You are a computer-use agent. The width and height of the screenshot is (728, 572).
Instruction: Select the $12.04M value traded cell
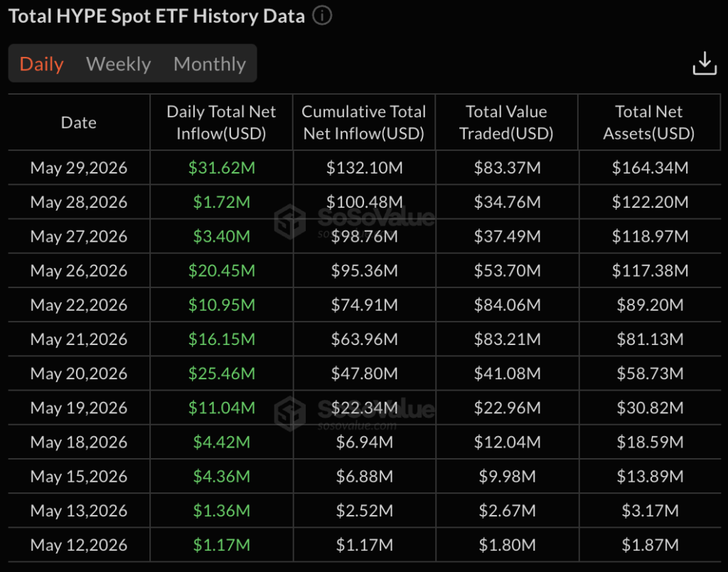point(507,443)
